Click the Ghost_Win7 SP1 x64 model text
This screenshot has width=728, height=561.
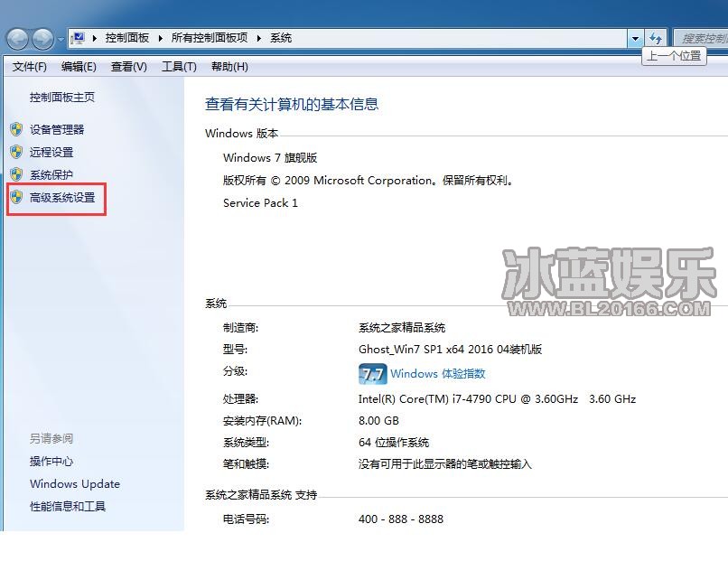(x=450, y=350)
